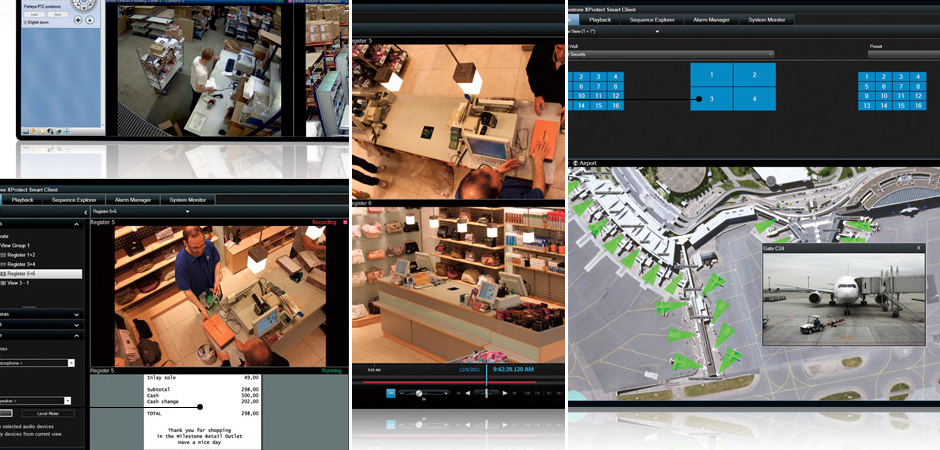Switch to Alarm Manager tab in retail window
Viewport: 940px width, 450px height.
pyautogui.click(x=133, y=200)
